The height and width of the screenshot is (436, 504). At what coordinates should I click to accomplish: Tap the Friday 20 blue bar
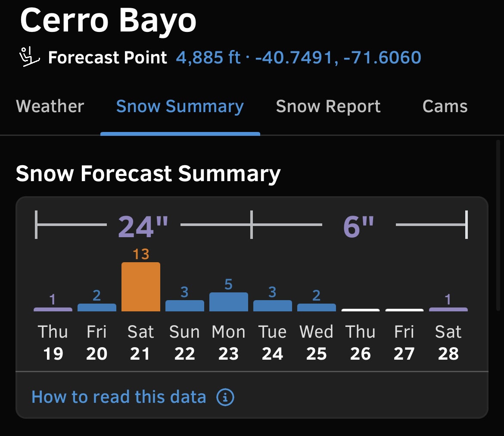coord(97,307)
